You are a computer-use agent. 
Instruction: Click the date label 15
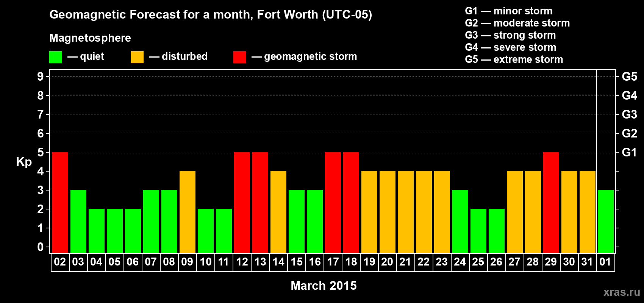click(x=297, y=262)
